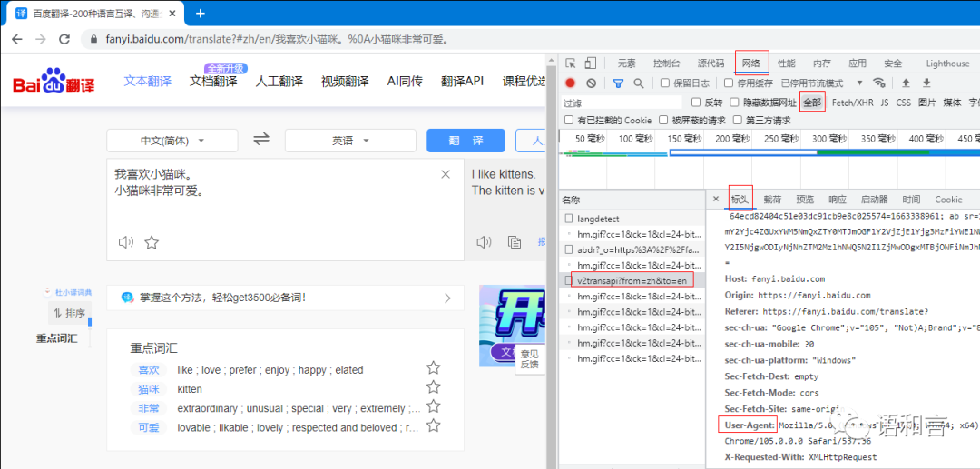Clear the network log
980x469 pixels.
(592, 83)
